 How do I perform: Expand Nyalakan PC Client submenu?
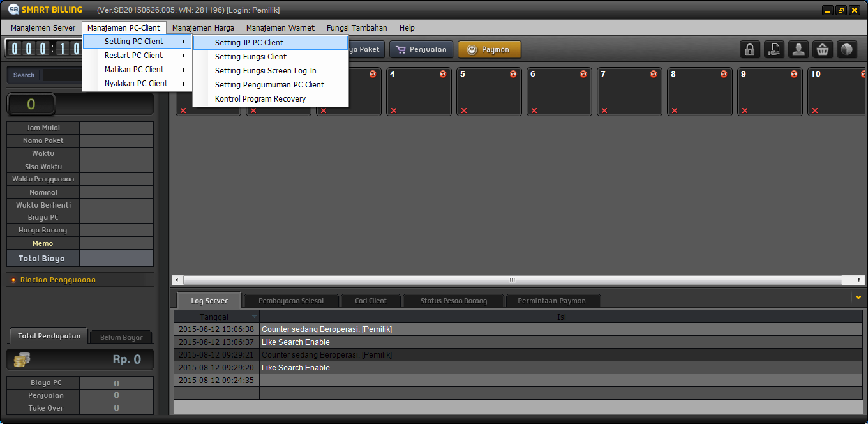[x=137, y=84]
